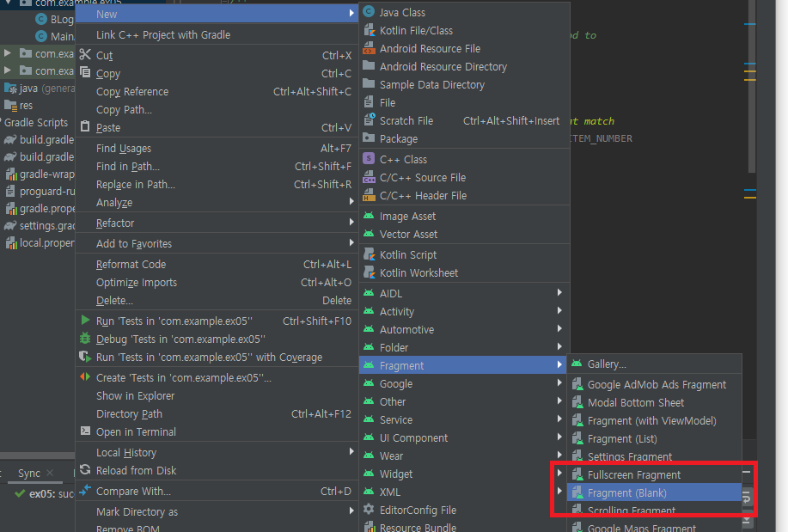Click the Open in Terminal icon
This screenshot has width=788, height=532.
(x=85, y=431)
